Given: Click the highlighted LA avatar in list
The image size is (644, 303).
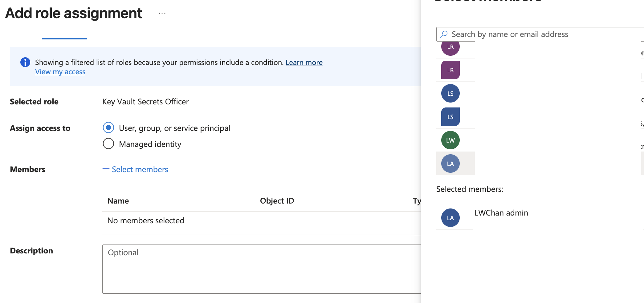Looking at the screenshot, I should tap(450, 164).
